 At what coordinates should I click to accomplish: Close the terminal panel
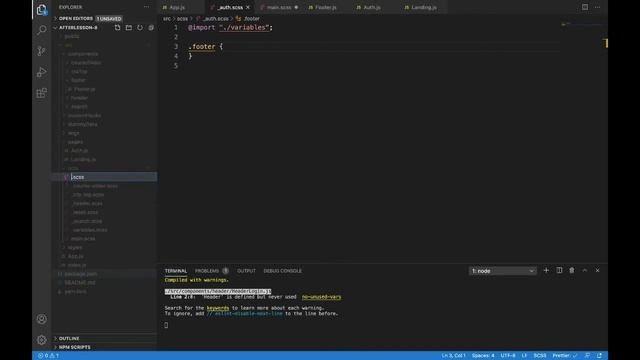click(x=598, y=270)
